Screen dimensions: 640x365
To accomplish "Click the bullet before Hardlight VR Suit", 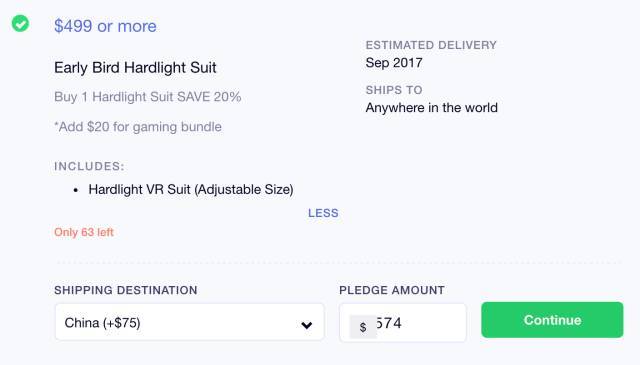I will (x=76, y=190).
